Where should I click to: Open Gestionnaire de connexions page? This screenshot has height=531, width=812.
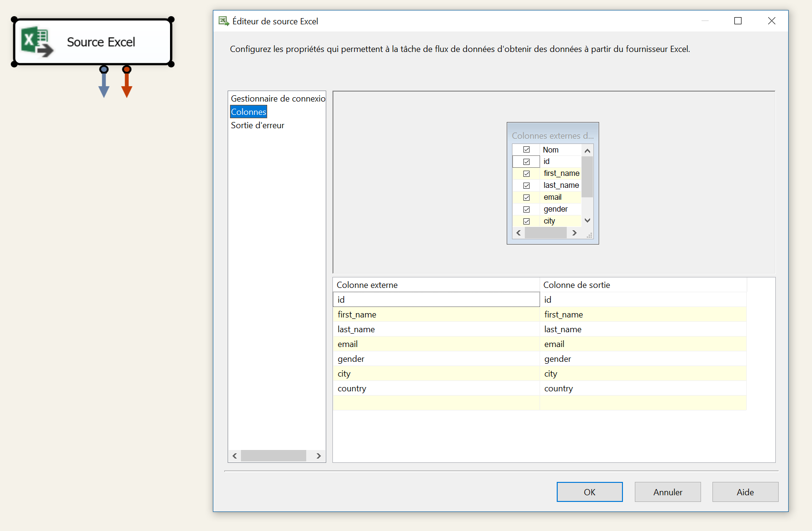coord(278,99)
